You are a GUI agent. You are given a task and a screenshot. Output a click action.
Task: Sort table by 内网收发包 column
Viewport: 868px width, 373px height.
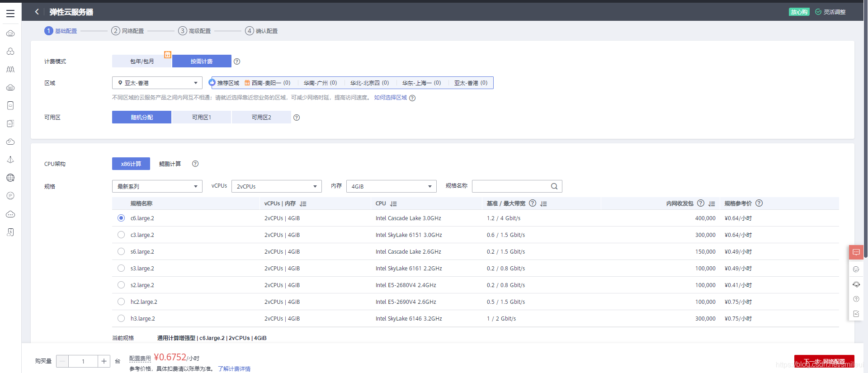coord(712,204)
